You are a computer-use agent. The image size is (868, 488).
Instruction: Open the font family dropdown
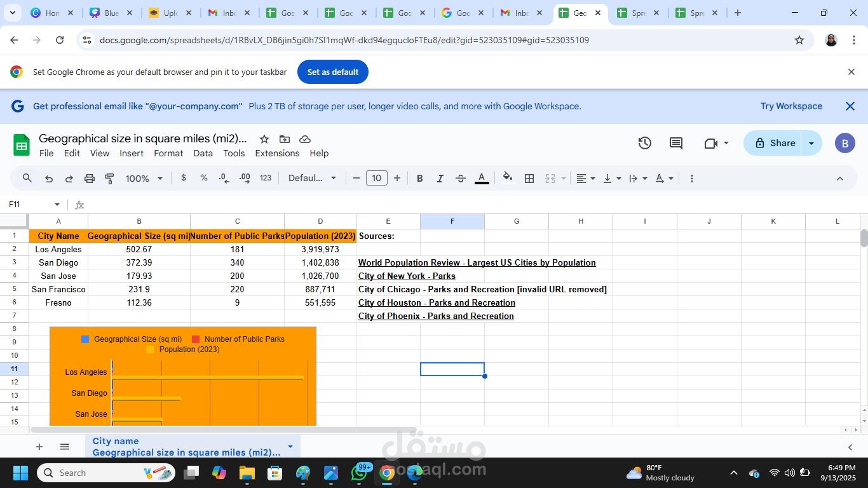pos(312,178)
